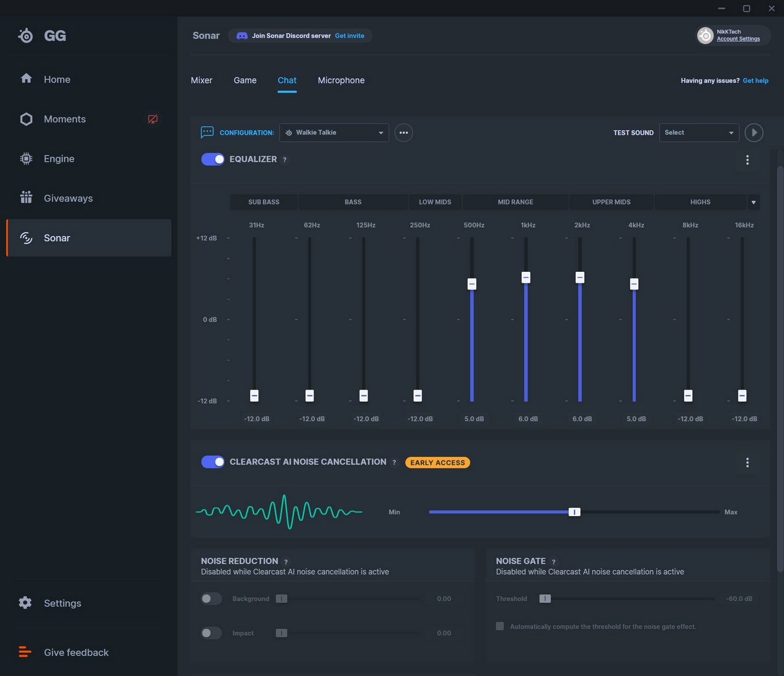Open Account Settings link
Viewport: 784px width, 676px height.
click(738, 39)
